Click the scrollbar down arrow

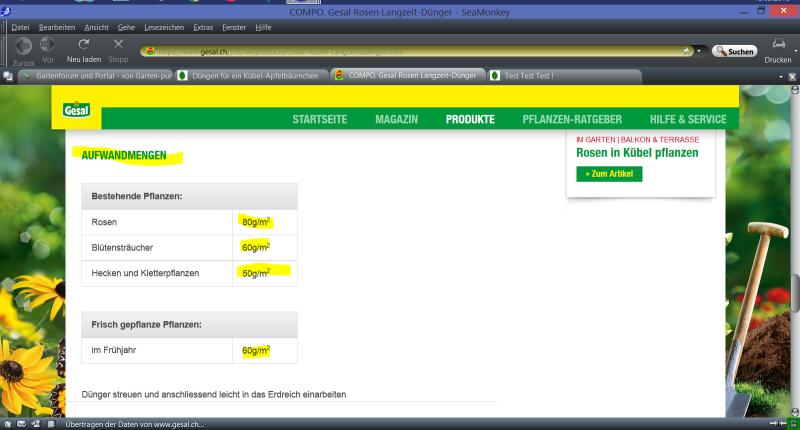(795, 412)
